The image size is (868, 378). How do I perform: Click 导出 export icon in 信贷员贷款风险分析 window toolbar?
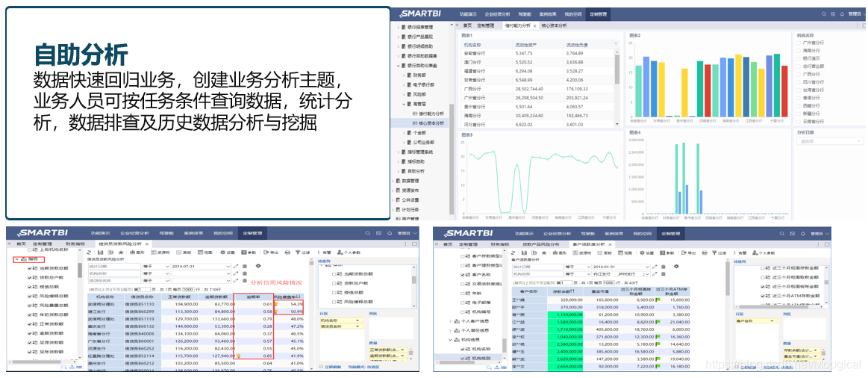266,252
